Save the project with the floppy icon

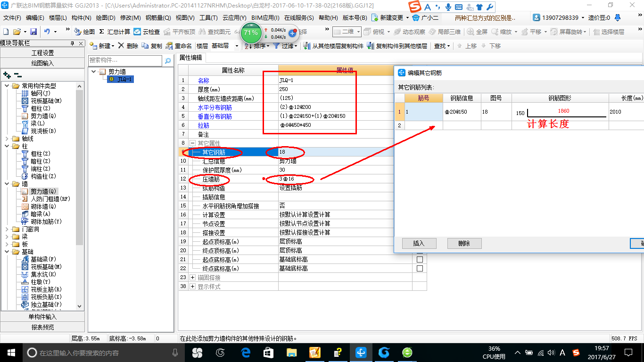pos(33,32)
